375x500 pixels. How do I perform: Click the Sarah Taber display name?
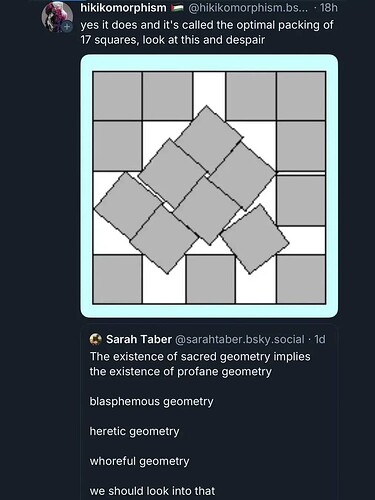click(x=139, y=339)
